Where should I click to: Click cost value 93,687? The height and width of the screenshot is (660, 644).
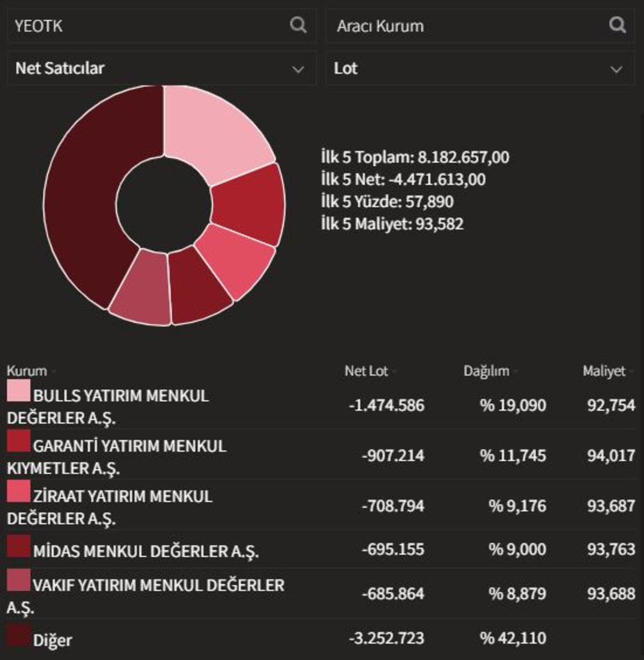pos(611,506)
